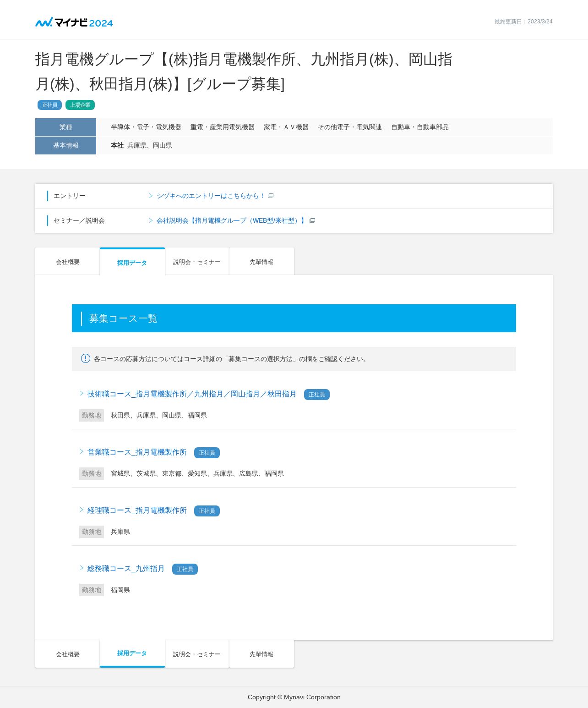Open 総務職コース_九州指月 link
This screenshot has height=708, width=588.
(126, 569)
